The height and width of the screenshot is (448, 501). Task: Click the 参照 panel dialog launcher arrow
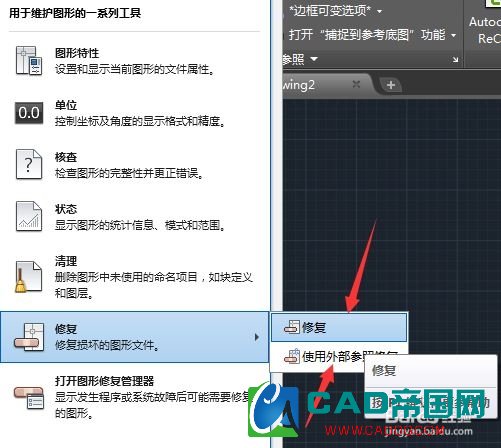click(x=455, y=60)
